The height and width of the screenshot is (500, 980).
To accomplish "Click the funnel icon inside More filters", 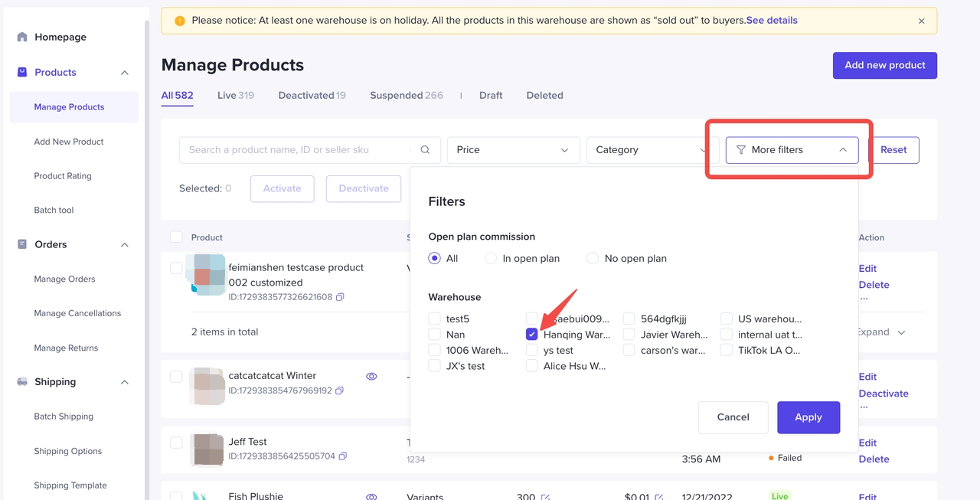I will 741,150.
